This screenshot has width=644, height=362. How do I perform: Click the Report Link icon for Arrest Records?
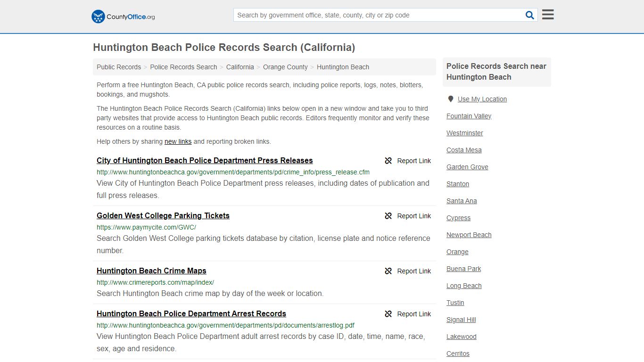[388, 314]
